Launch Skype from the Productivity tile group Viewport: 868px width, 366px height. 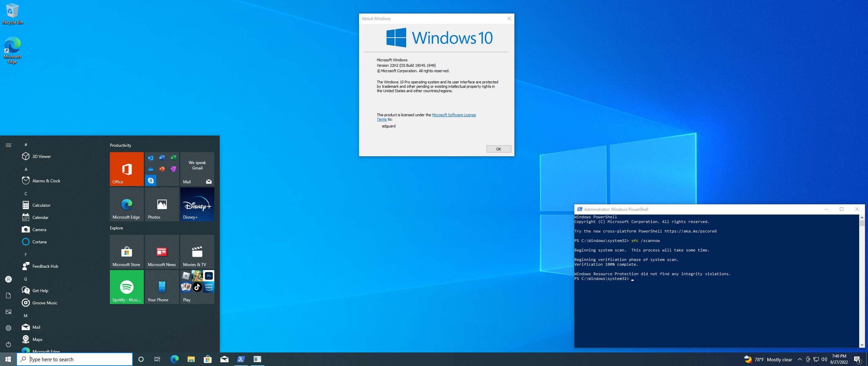tap(151, 181)
